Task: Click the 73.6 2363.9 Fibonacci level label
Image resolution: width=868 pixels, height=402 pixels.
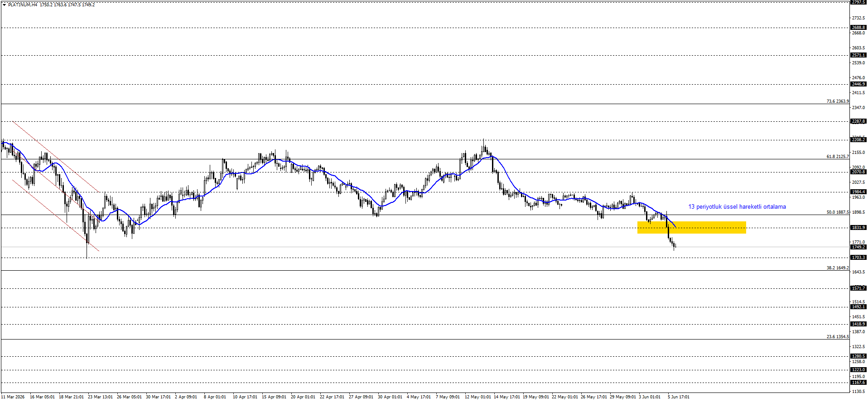Action: coord(838,101)
